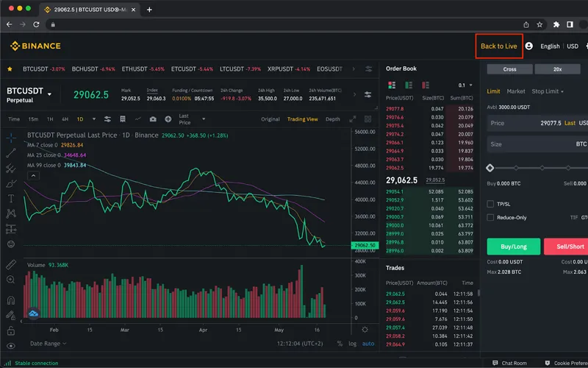Select the Limit order tab
588x368 pixels.
[493, 91]
